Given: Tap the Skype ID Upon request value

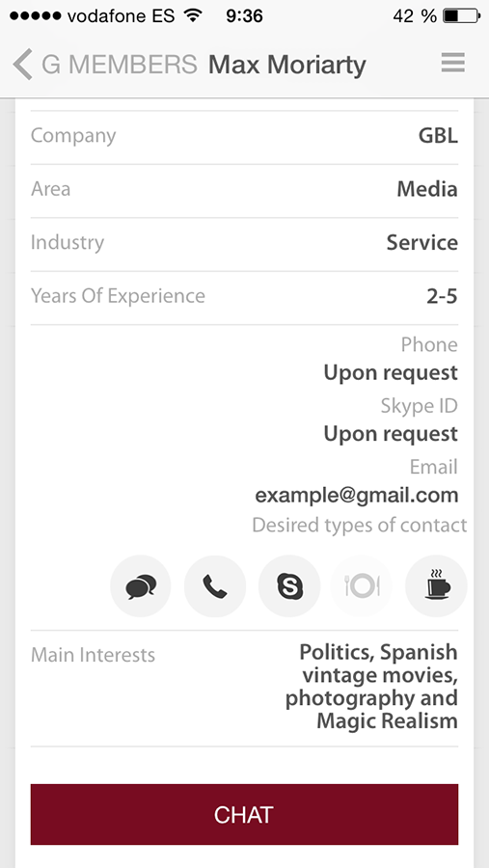Looking at the screenshot, I should click(x=391, y=434).
